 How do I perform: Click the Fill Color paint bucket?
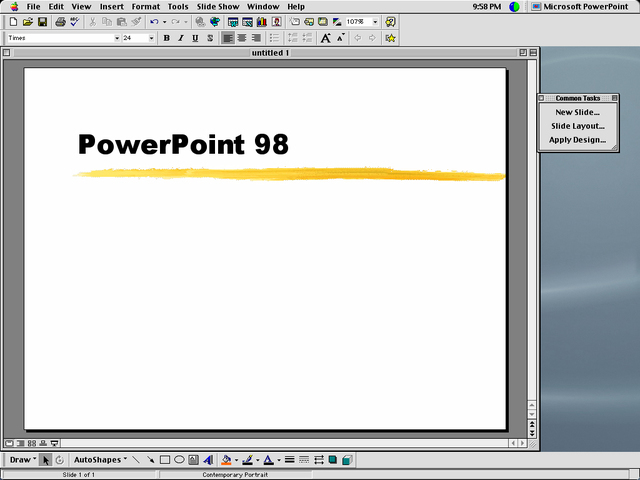[x=227, y=460]
